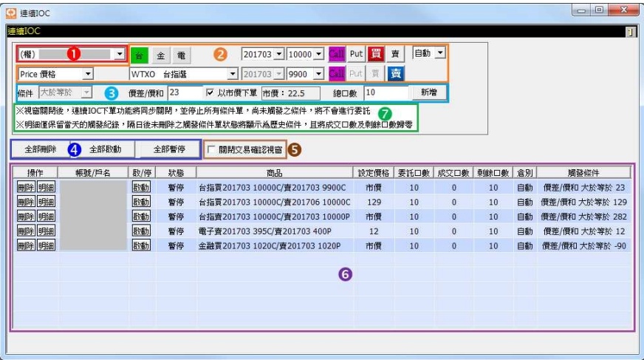Click the 新增 button
The width and height of the screenshot is (644, 360).
click(x=429, y=92)
